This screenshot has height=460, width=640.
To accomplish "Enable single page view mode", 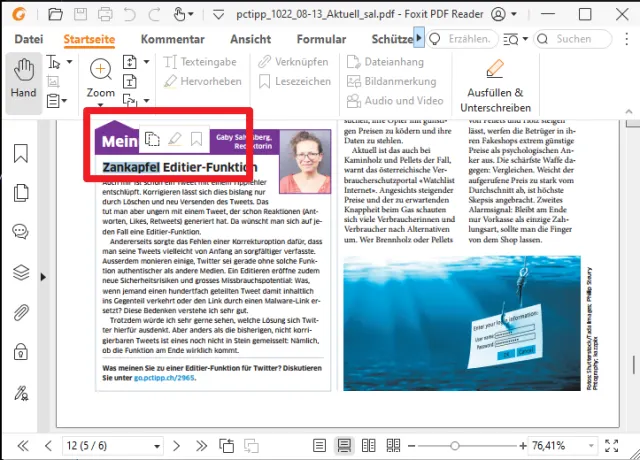I will (319, 446).
